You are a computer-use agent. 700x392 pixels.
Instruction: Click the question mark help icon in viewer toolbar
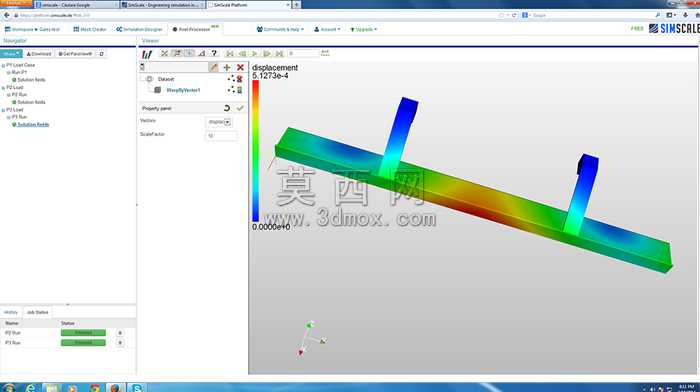214,54
